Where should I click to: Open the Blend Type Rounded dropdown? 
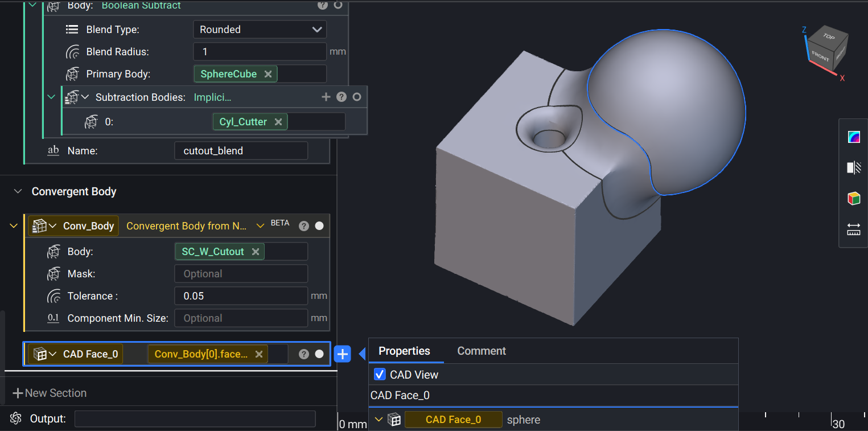(x=260, y=30)
